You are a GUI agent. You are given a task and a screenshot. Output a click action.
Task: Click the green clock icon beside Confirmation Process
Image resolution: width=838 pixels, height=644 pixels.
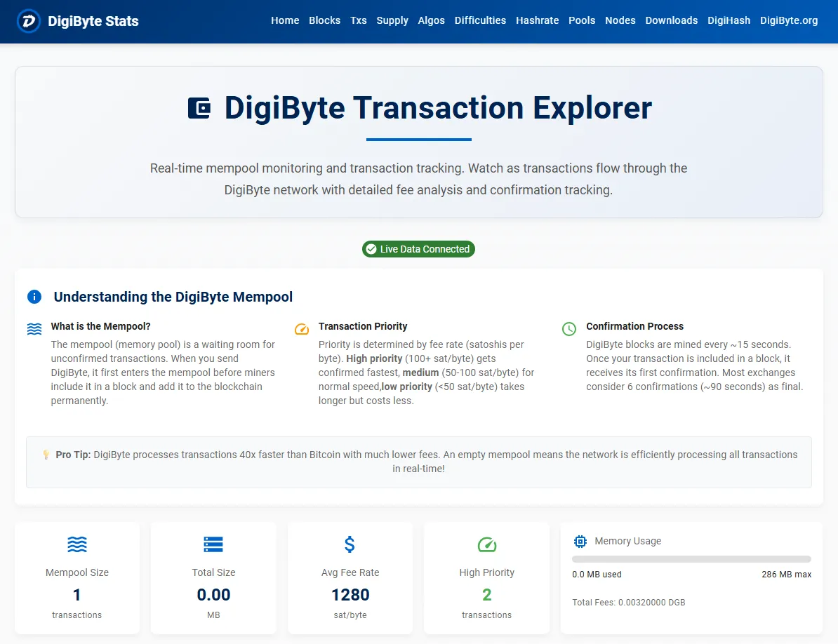click(569, 330)
